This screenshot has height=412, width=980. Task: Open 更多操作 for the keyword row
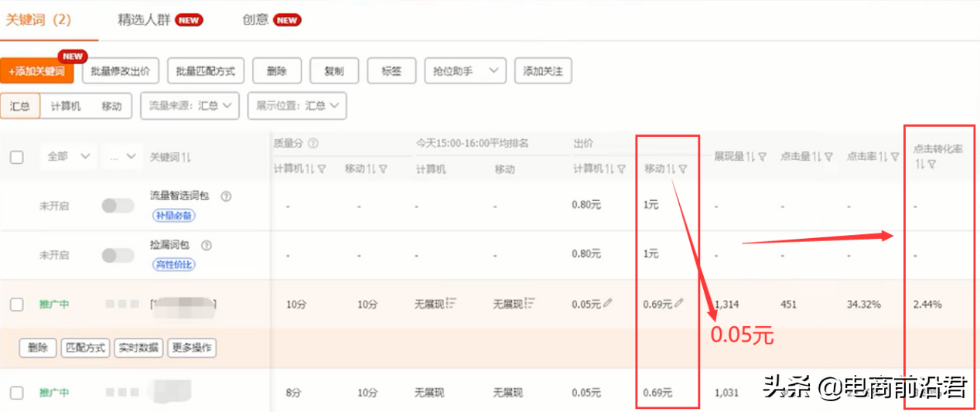pyautogui.click(x=191, y=348)
